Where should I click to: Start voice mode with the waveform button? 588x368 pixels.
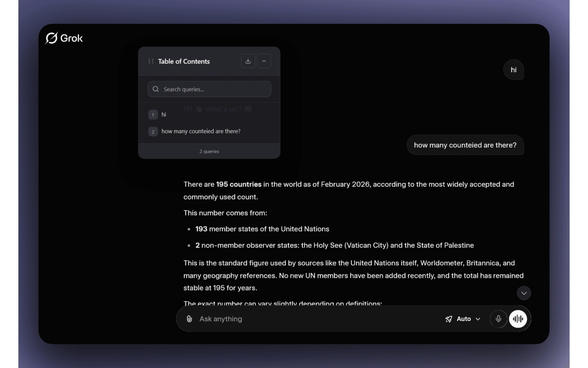tap(518, 319)
